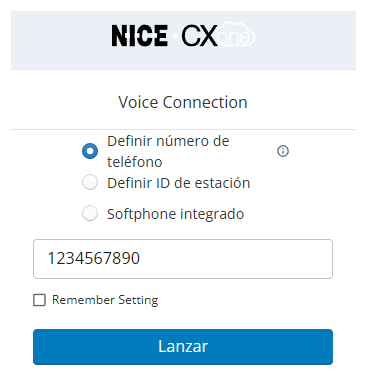Click the CX lettering in the logo
The width and height of the screenshot is (368, 385).
coord(199,36)
